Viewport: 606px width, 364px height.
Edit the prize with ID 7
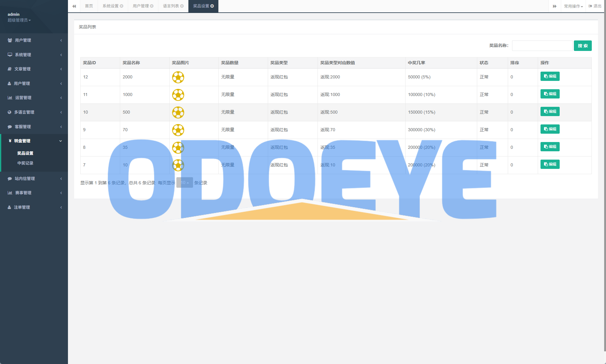pyautogui.click(x=550, y=164)
